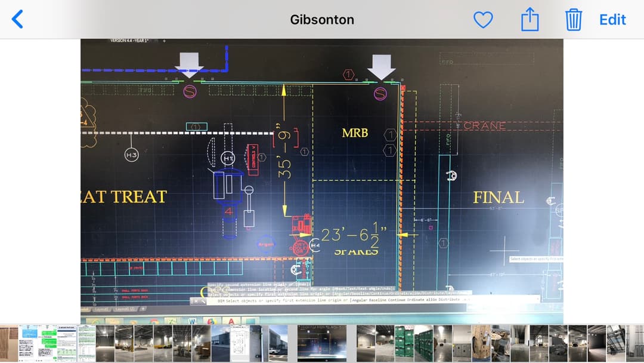Go back using the blue chevron arrow
Viewport: 644px width, 363px height.
coord(17,19)
